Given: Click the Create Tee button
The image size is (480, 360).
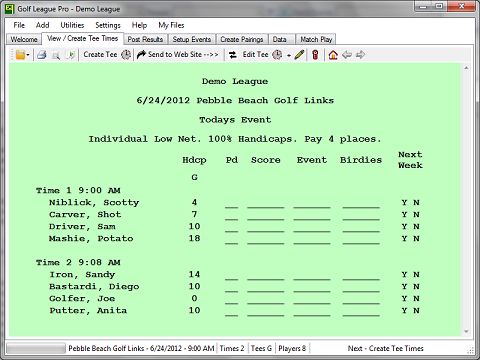Looking at the screenshot, I should click(100, 54).
